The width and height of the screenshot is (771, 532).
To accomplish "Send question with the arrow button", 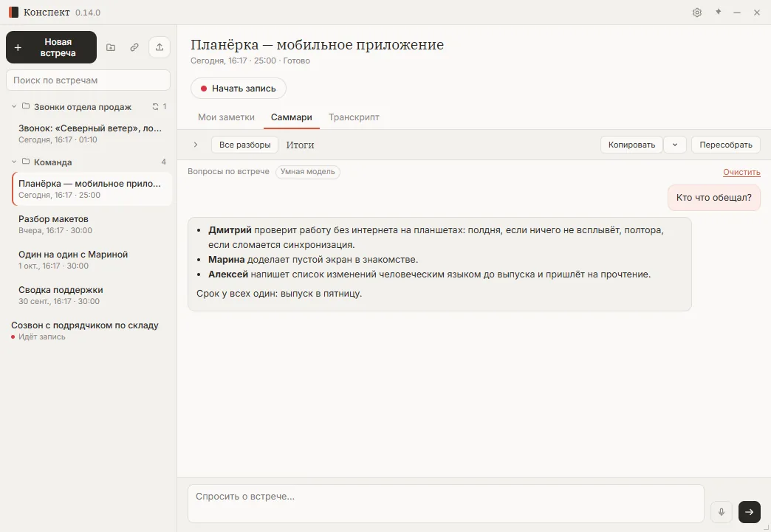I will pos(750,512).
